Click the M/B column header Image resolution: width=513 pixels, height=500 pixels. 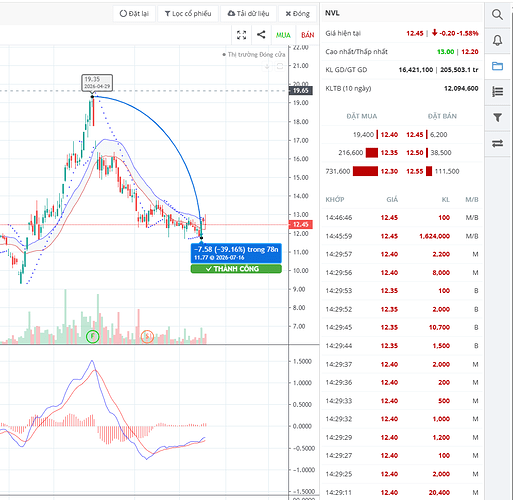472,200
